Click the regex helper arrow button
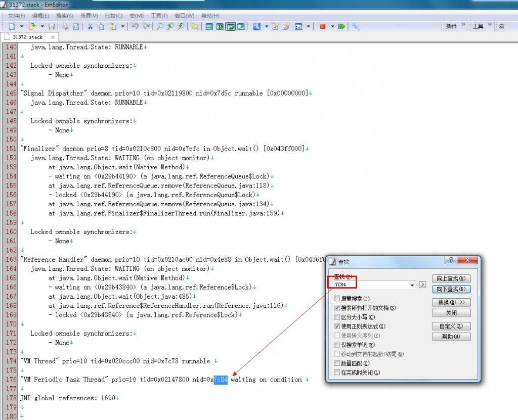518x420 pixels. (x=422, y=285)
